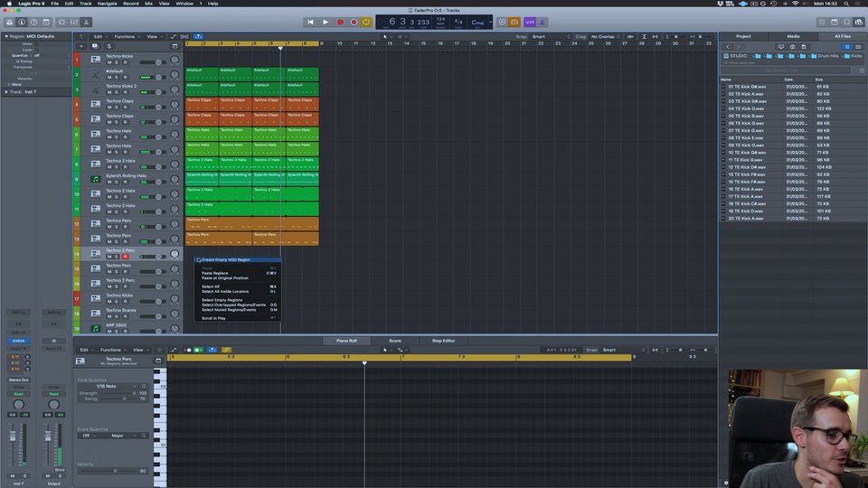Go to Home folder in file browser
The width and height of the screenshot is (868, 488).
(792, 47)
